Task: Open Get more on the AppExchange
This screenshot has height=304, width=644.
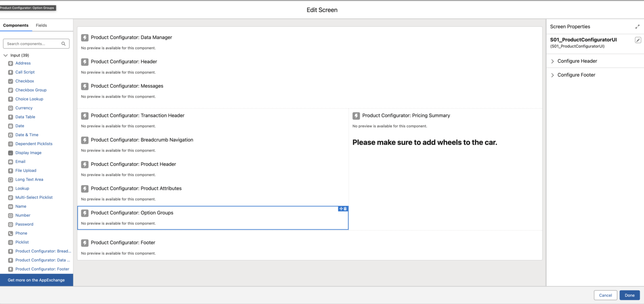Action: point(36,280)
